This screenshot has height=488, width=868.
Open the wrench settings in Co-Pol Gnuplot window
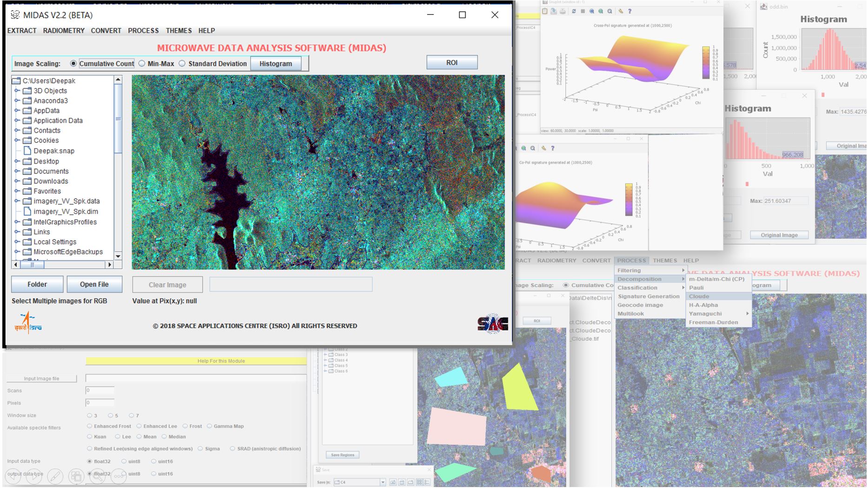tap(543, 148)
